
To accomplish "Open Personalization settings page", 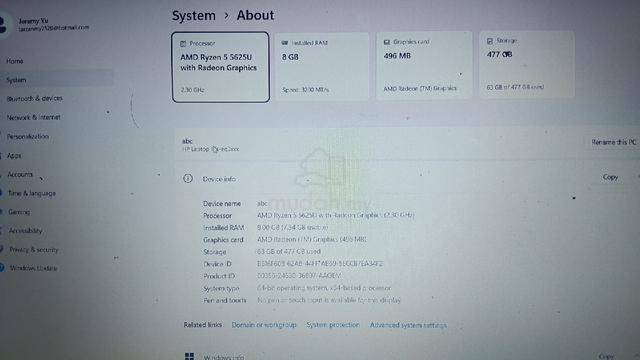I will (28, 136).
